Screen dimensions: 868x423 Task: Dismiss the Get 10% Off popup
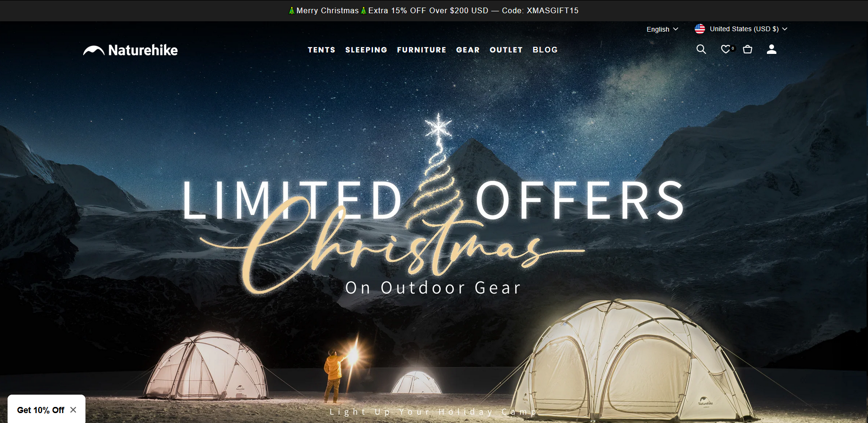tap(73, 410)
